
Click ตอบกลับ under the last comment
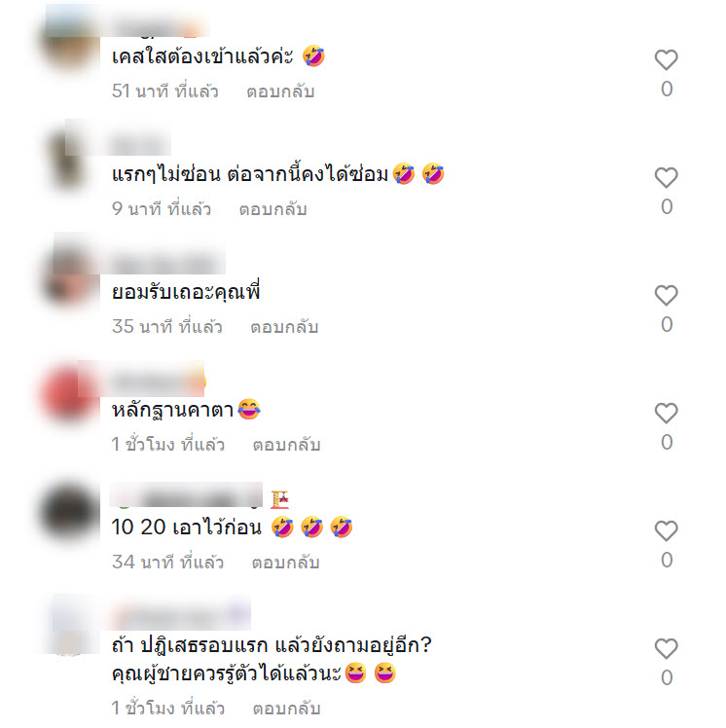pyautogui.click(x=286, y=709)
